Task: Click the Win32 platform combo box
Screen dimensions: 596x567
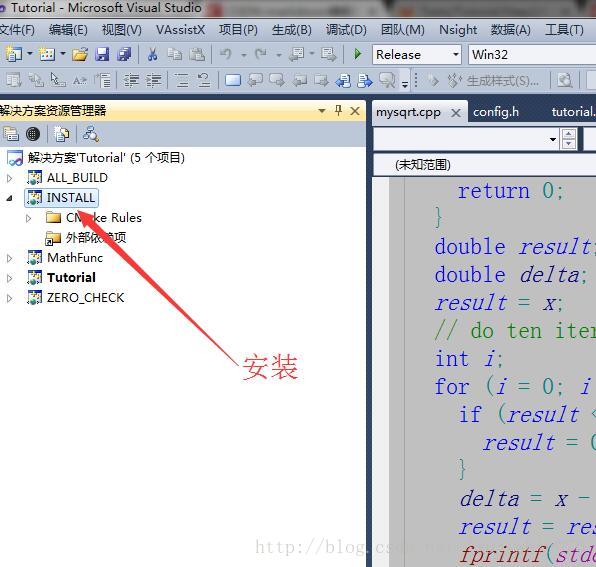Action: pos(532,54)
